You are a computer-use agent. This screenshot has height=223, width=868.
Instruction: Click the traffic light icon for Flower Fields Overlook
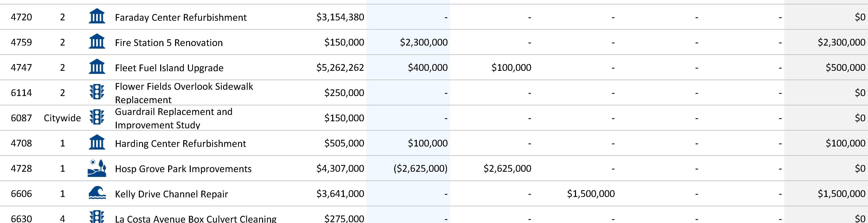97,92
